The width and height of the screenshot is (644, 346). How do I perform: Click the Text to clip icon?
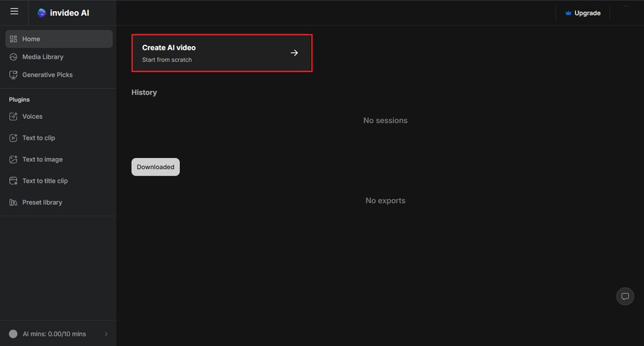(x=13, y=138)
